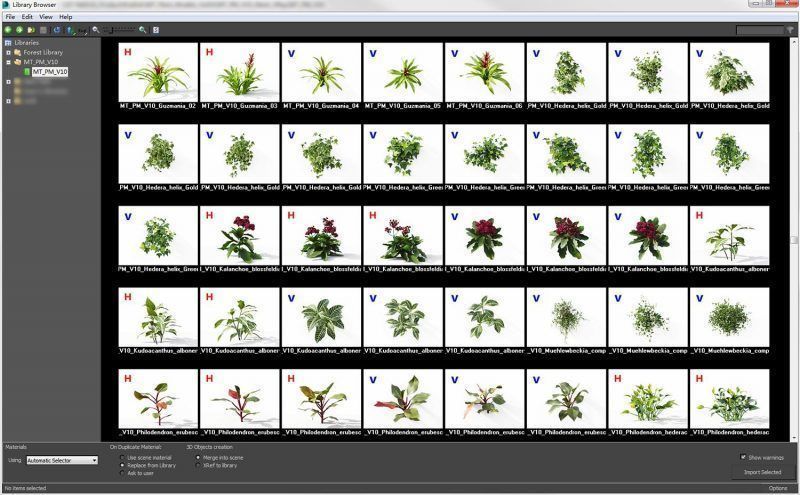800x495 pixels.
Task: Open the Automatic Selector materials dropdown
Action: click(62, 460)
